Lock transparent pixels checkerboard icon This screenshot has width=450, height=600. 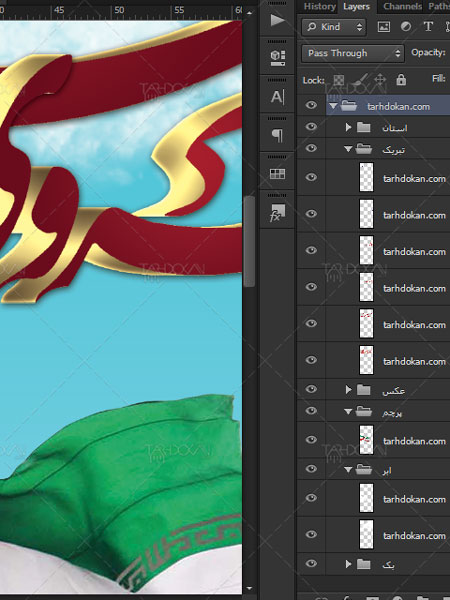click(x=339, y=80)
